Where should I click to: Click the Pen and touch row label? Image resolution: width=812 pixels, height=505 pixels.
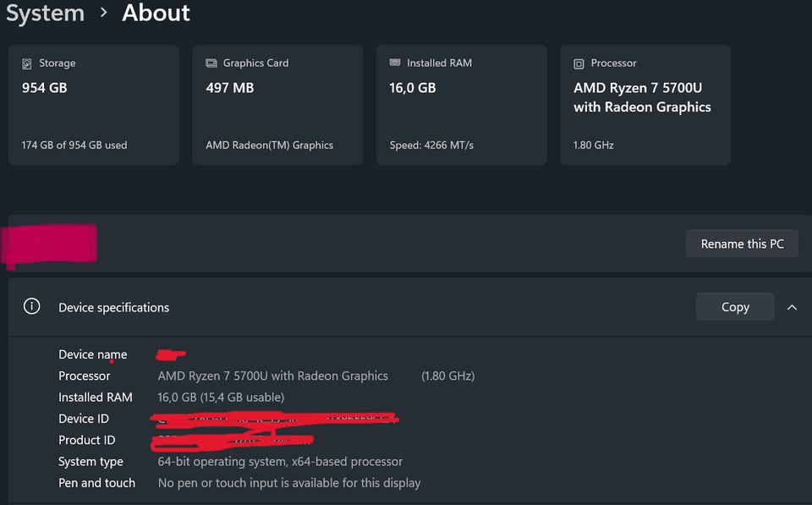pyautogui.click(x=96, y=483)
